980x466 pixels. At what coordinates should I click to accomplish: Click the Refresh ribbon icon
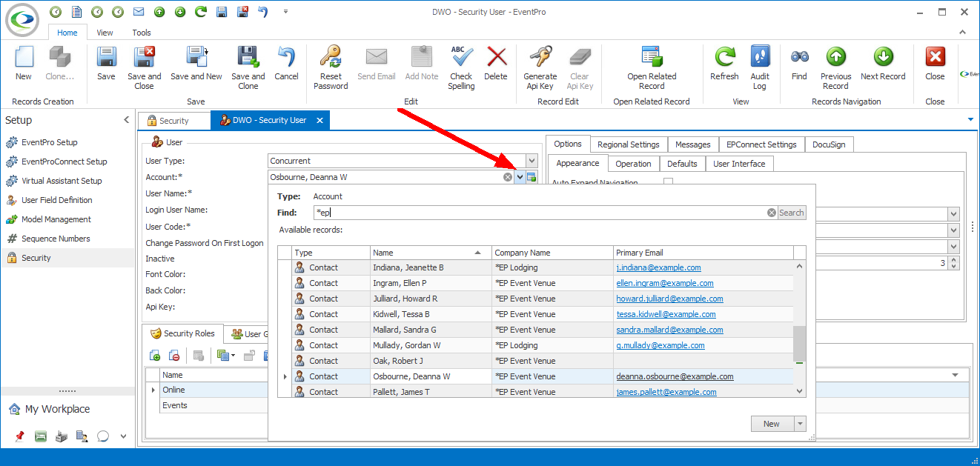click(724, 58)
